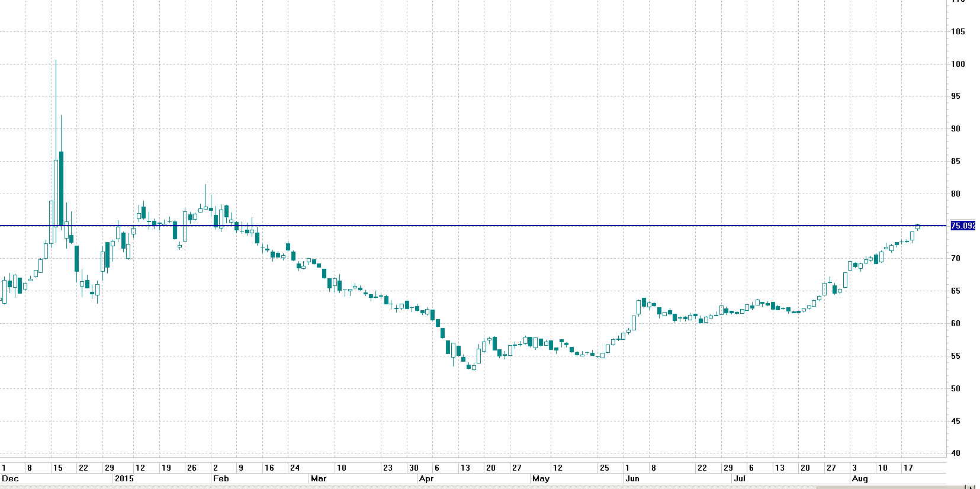Click the Apr month label
The image size is (980, 489).
[426, 478]
